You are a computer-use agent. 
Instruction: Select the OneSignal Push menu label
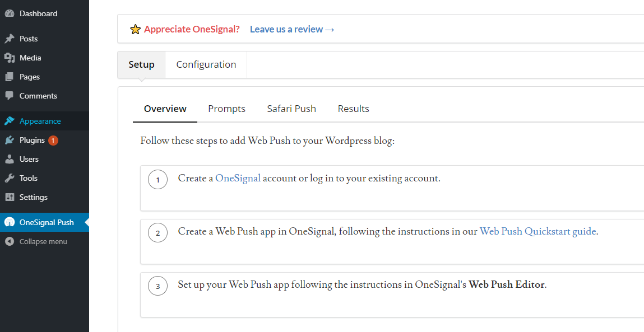click(x=47, y=222)
